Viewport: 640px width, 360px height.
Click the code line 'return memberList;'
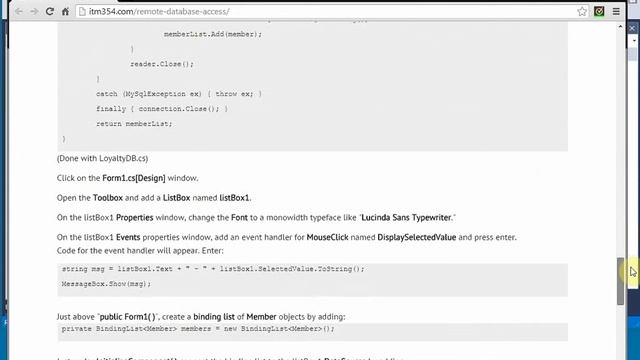134,124
